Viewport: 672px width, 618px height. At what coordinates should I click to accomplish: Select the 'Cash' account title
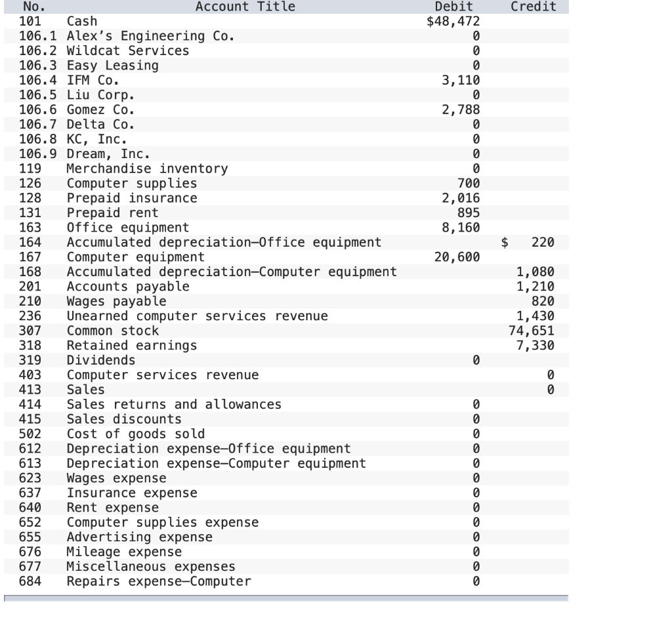pyautogui.click(x=82, y=21)
